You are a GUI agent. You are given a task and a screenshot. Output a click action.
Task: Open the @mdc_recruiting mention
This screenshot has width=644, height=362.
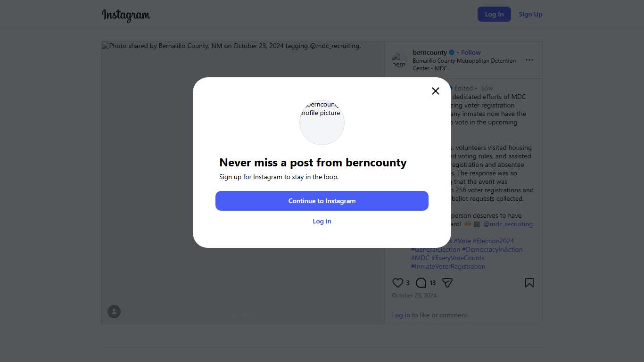coord(508,224)
